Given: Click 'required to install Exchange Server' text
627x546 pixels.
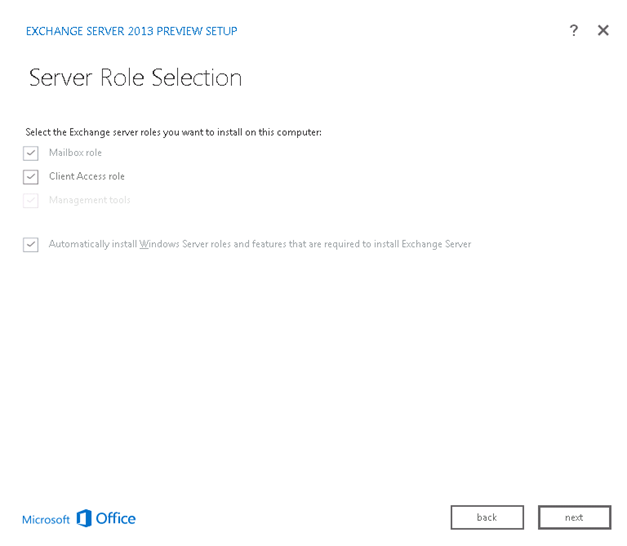Looking at the screenshot, I should (x=390, y=244).
